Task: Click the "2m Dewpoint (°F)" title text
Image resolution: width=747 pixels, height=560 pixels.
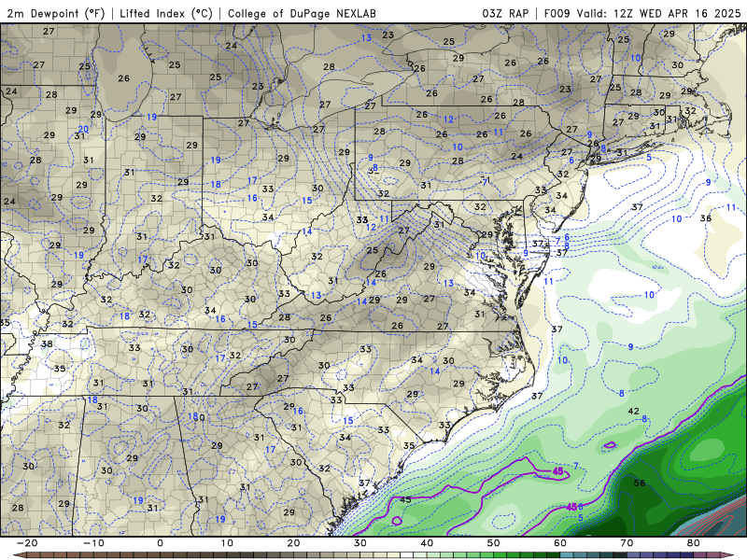Action: (56, 13)
